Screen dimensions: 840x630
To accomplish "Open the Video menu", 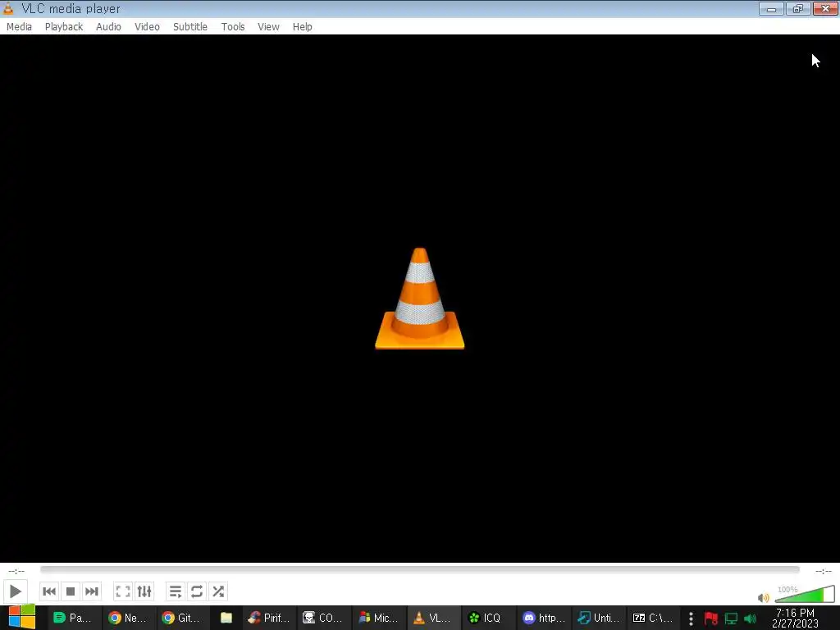I will pyautogui.click(x=147, y=27).
